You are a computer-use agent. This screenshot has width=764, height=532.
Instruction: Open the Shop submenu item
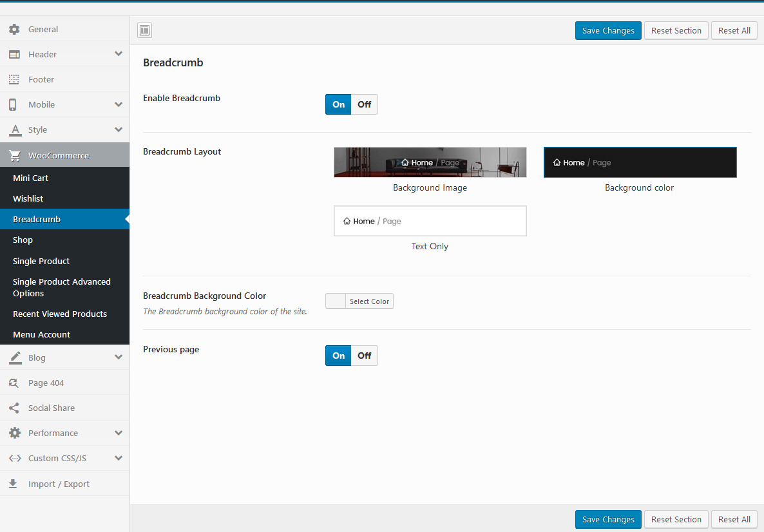(x=65, y=240)
